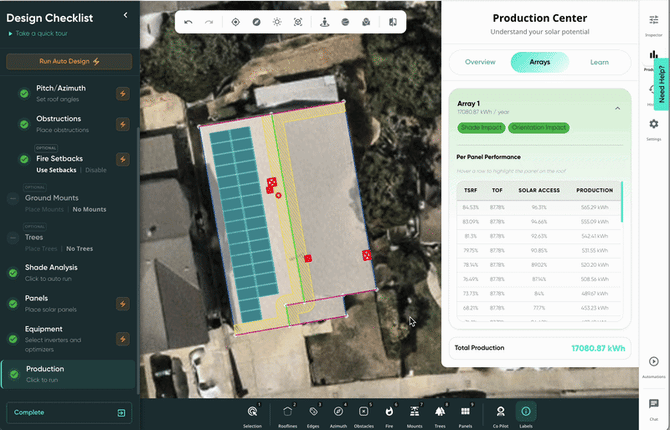Click the split compare view icon
Image resolution: width=670 pixels, height=430 pixels.
tap(393, 22)
